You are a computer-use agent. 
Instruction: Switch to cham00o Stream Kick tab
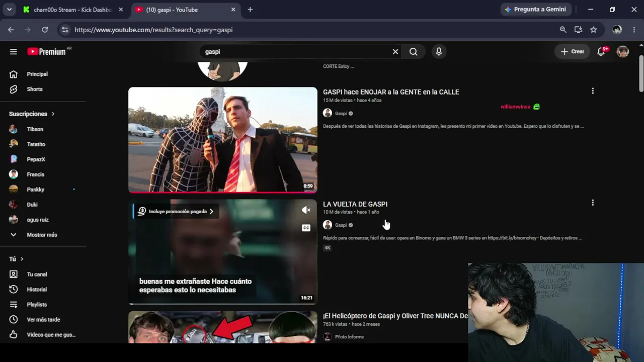coord(73,10)
